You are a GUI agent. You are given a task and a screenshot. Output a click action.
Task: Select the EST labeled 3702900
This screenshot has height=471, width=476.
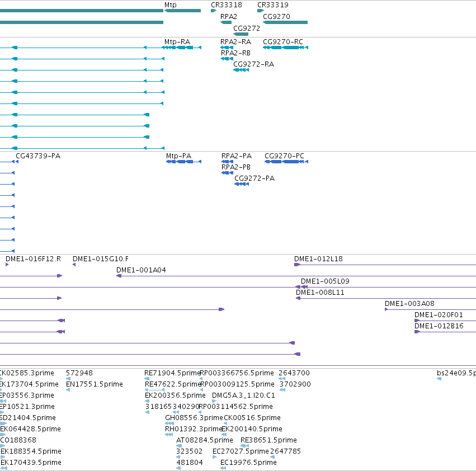click(282, 390)
